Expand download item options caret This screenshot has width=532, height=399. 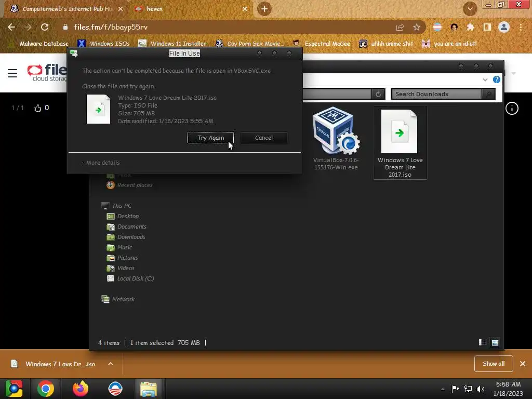111,364
